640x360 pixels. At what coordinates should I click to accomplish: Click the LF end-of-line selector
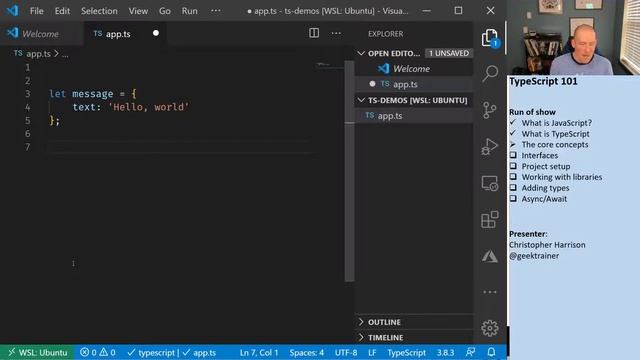372,352
